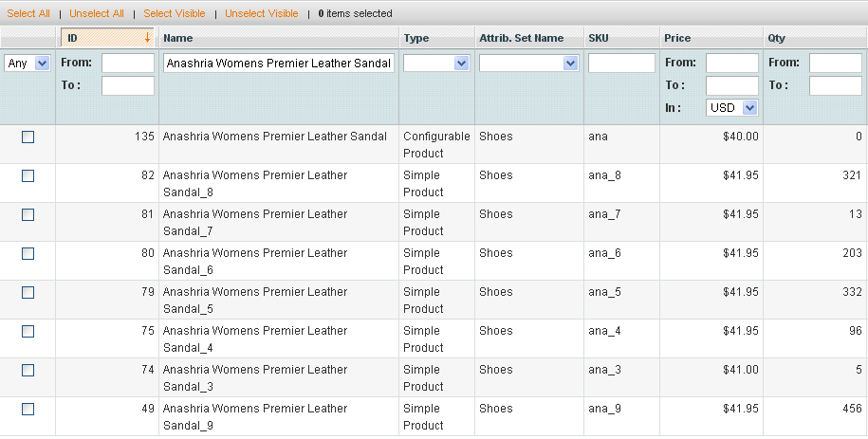Click the Qty column header
Screen dimensions: 868x439
[776, 38]
